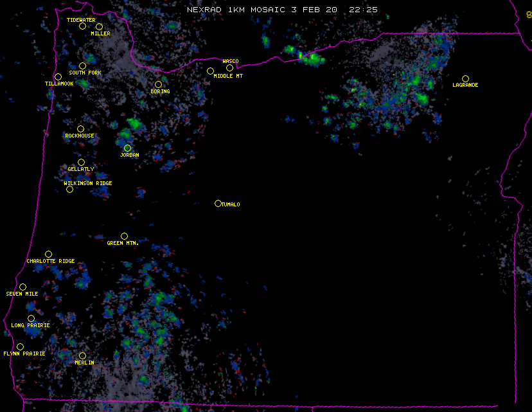Click the Tidewater station circle marker
The width and height of the screenshot is (532, 412).
click(82, 26)
